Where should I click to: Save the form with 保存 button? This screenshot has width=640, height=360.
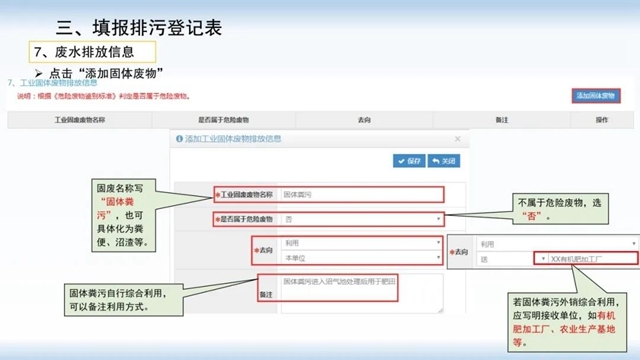point(409,161)
